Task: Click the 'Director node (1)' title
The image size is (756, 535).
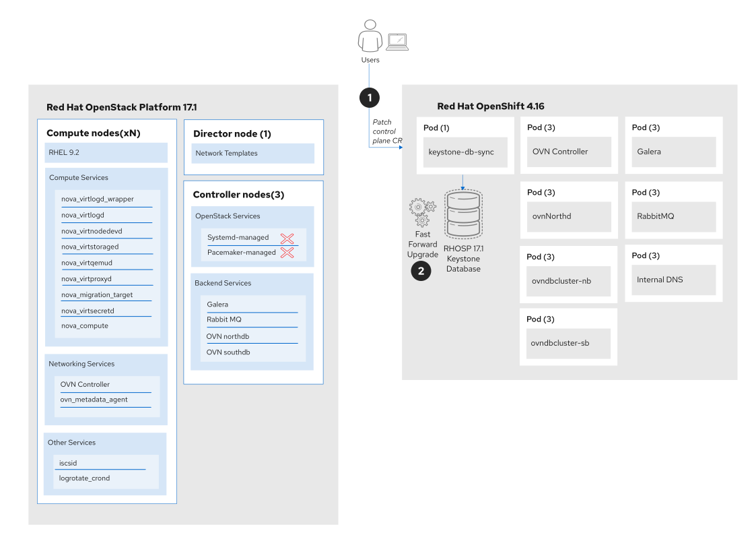Action: tap(232, 133)
